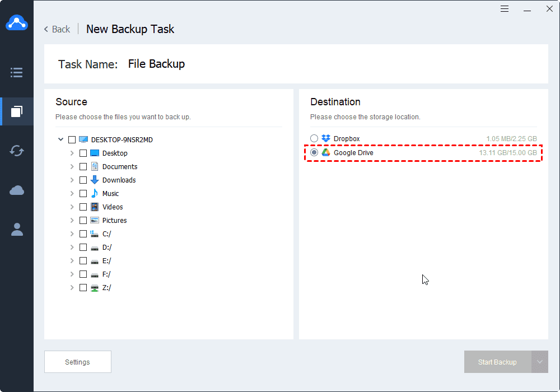Viewport: 560px width, 392px height.
Task: Select the Google Drive radio button
Action: point(314,152)
